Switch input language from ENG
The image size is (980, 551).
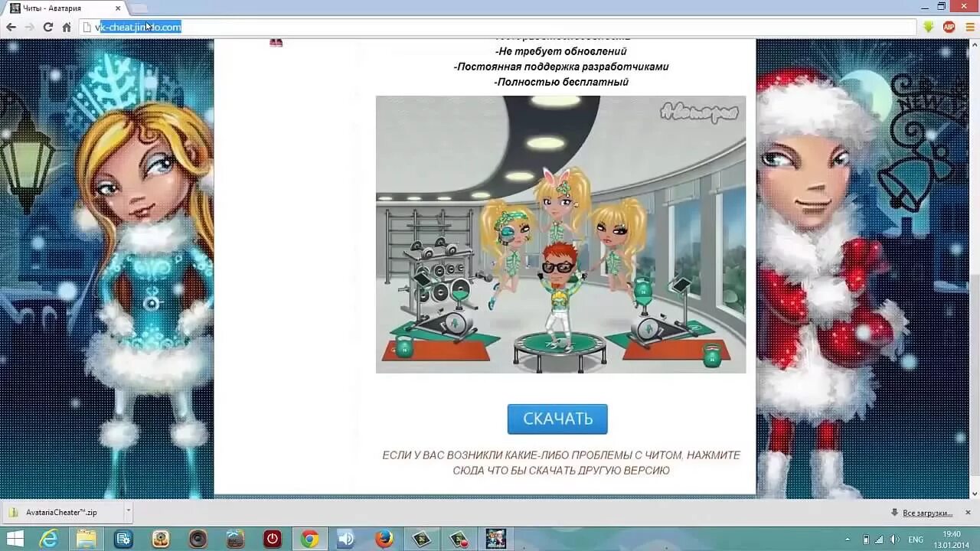click(x=915, y=540)
